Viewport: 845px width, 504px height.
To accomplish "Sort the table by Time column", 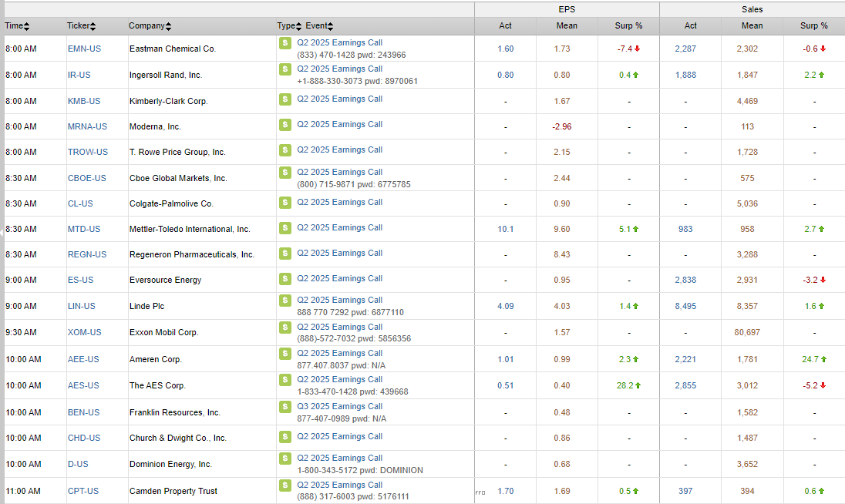I will click(17, 26).
